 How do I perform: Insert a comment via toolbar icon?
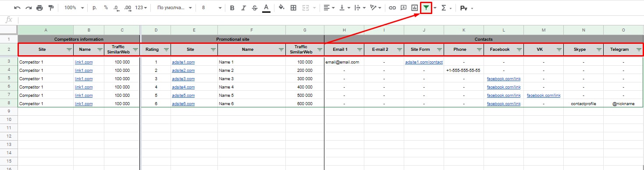(x=403, y=8)
